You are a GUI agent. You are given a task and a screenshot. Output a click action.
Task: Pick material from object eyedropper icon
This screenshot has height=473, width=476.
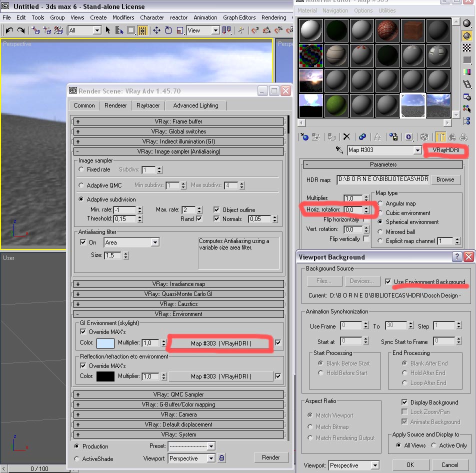pyautogui.click(x=339, y=150)
